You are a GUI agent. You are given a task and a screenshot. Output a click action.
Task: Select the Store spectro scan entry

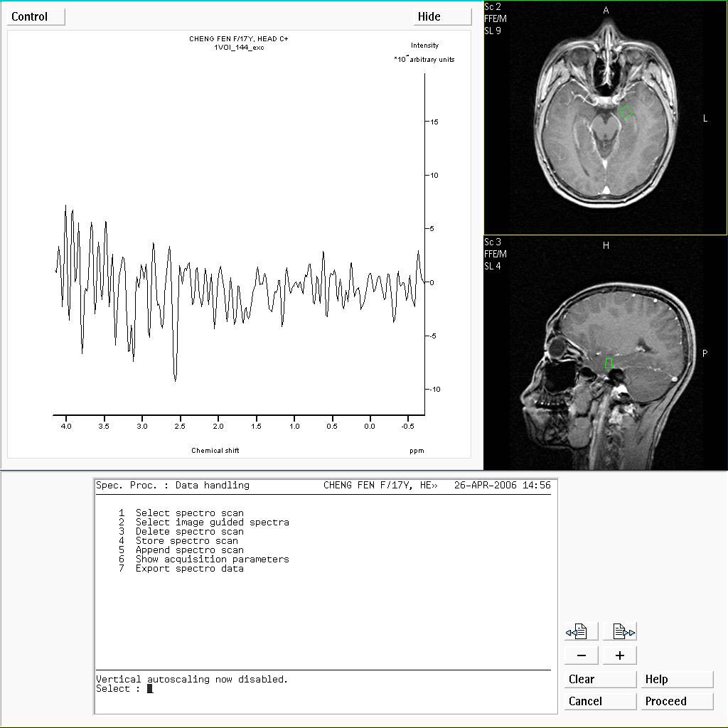pos(186,540)
